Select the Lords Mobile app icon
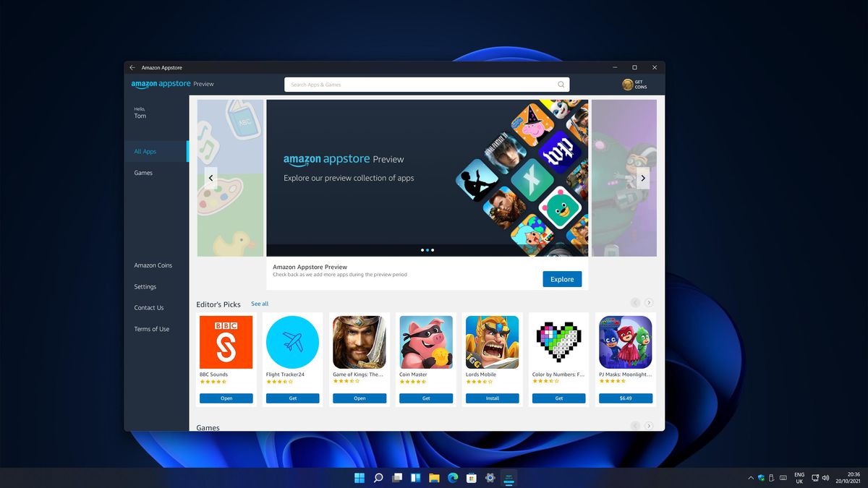This screenshot has height=488, width=868. click(492, 342)
